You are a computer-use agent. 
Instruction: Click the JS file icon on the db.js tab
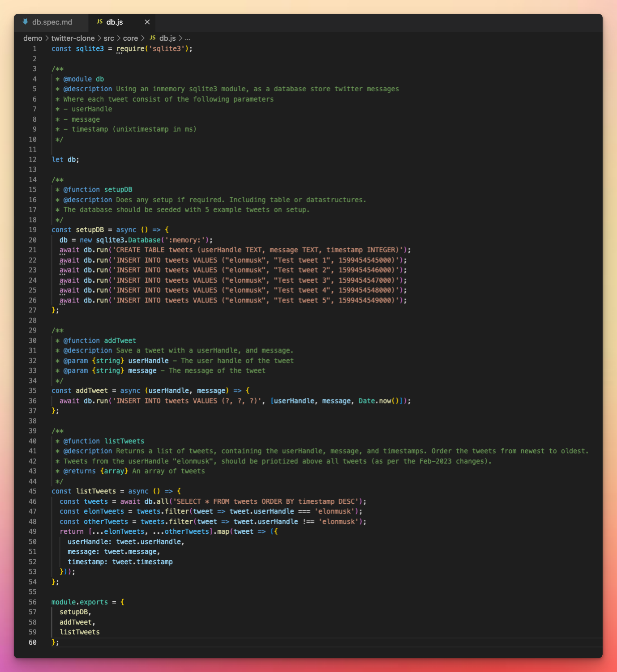(x=99, y=21)
